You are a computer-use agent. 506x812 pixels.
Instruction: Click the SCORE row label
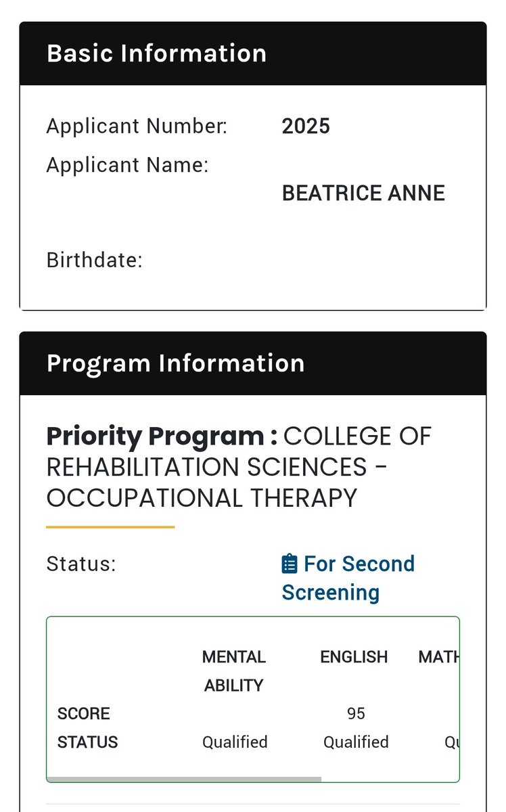tap(84, 714)
